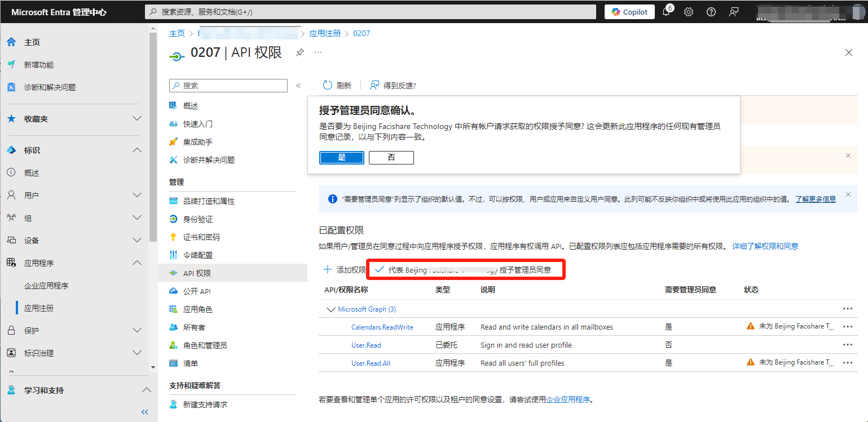The height and width of the screenshot is (422, 868).
Task: Launch Copilot from the top bar
Action: point(629,12)
